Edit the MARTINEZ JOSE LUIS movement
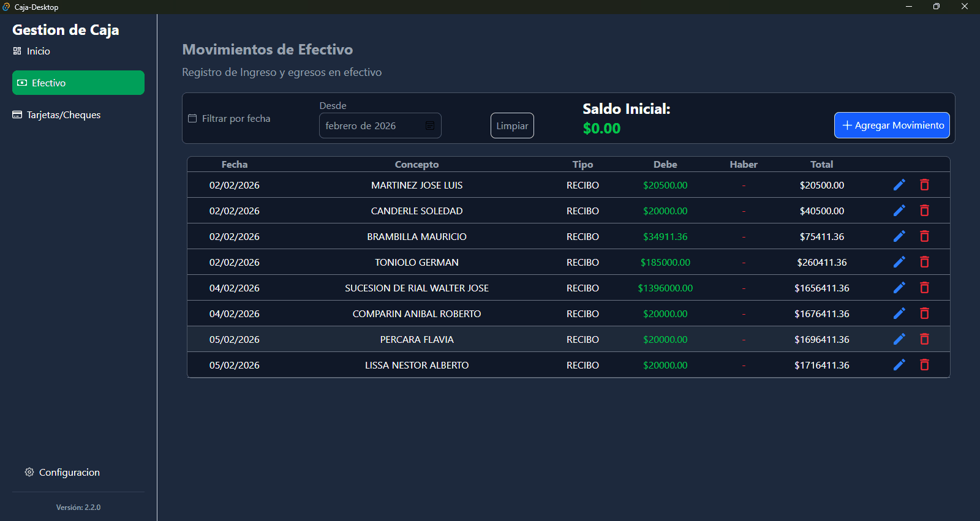The image size is (980, 521). coord(899,185)
